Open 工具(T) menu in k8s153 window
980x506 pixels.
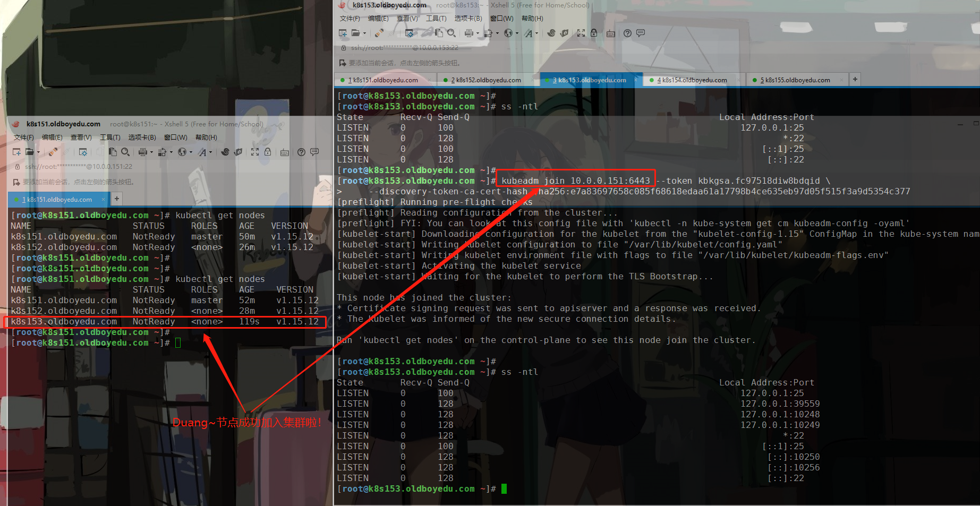coord(436,19)
